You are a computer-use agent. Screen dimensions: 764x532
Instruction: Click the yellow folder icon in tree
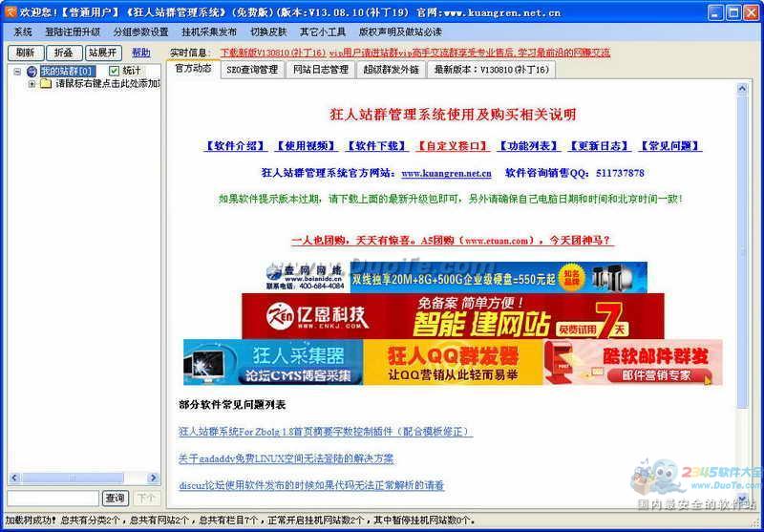tap(46, 84)
